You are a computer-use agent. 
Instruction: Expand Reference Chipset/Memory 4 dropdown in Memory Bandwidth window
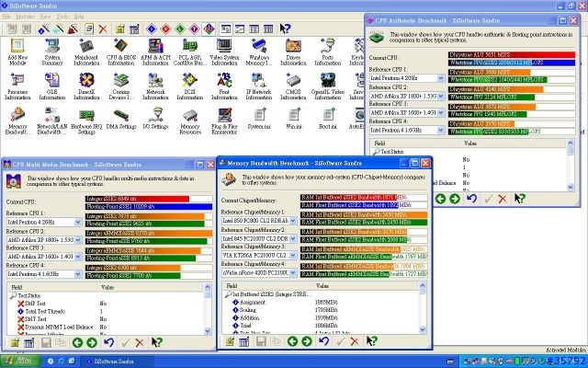tap(293, 273)
